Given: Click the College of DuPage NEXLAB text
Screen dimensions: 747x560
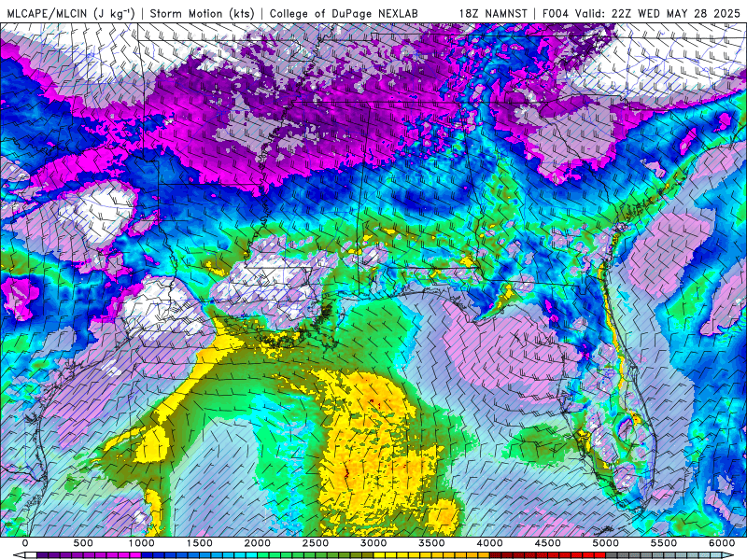Looking at the screenshot, I should coord(344,13).
